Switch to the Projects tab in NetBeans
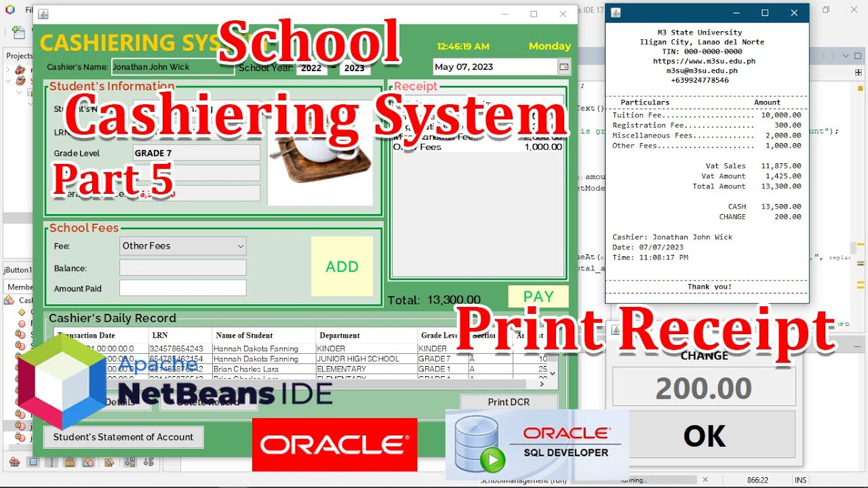 [19, 56]
